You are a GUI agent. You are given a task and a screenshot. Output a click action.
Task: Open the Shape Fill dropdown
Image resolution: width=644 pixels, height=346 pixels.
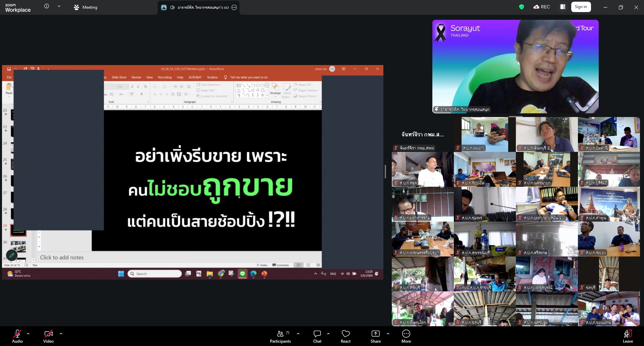[304, 84]
